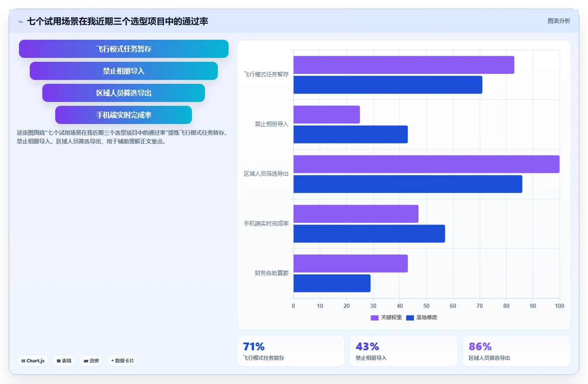The width and height of the screenshot is (588, 384).
Task: Click the 71% 飞行模式任务暂存 data card
Action: (x=291, y=351)
